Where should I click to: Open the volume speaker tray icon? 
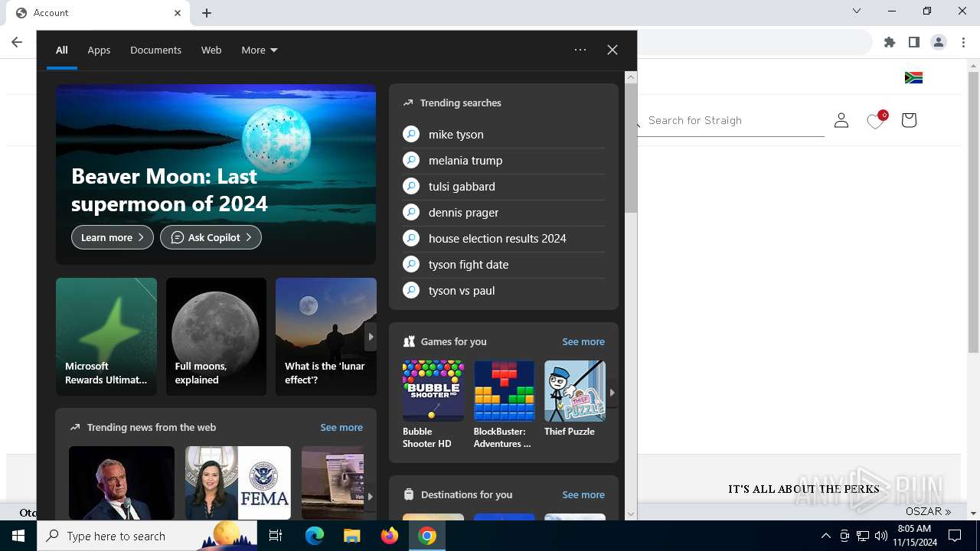coord(880,536)
